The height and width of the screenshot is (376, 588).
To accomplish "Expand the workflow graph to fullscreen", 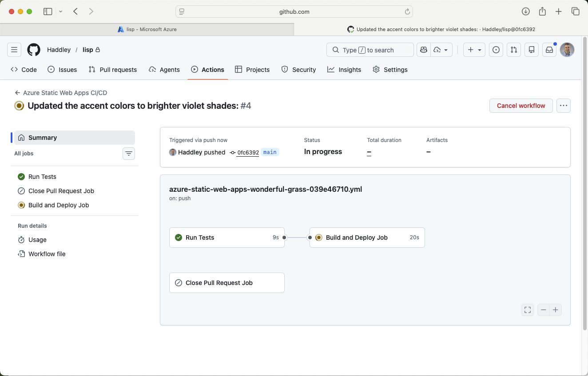I will pyautogui.click(x=527, y=309).
